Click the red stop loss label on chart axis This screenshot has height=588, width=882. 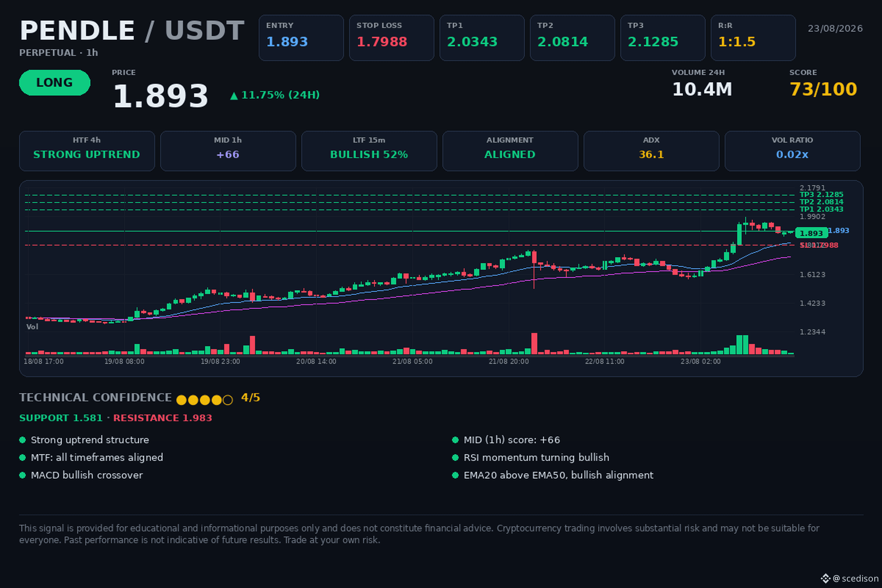click(819, 245)
